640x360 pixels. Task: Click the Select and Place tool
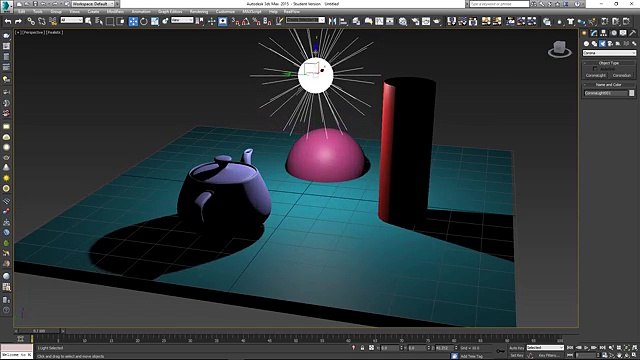(165, 21)
